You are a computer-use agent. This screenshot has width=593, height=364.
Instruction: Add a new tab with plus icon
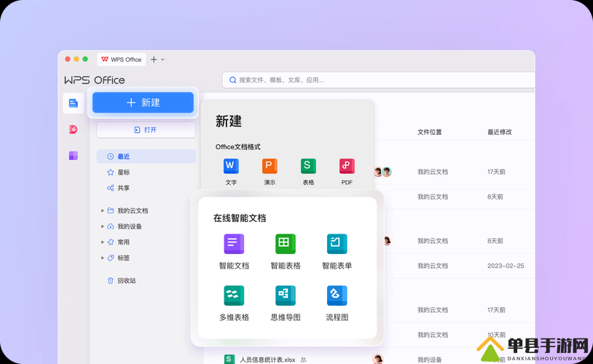tap(154, 60)
